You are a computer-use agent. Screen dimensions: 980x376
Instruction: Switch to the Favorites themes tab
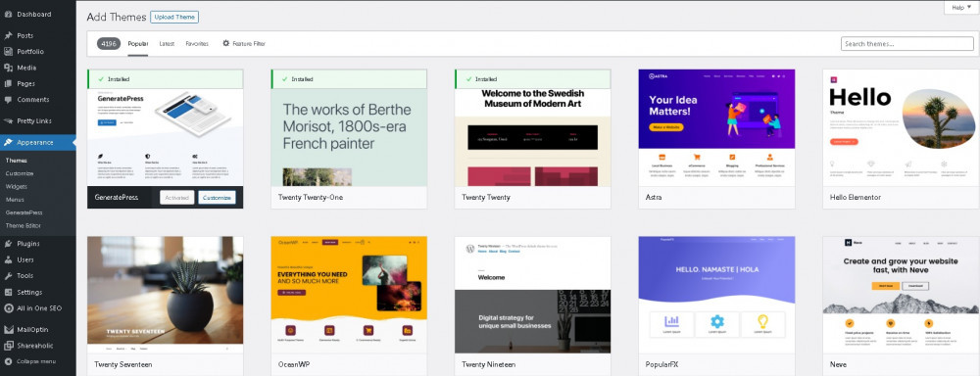(198, 44)
